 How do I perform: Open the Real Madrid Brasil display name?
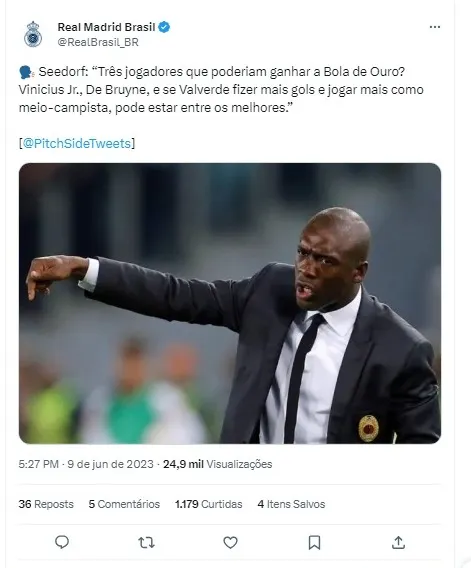pos(107,27)
